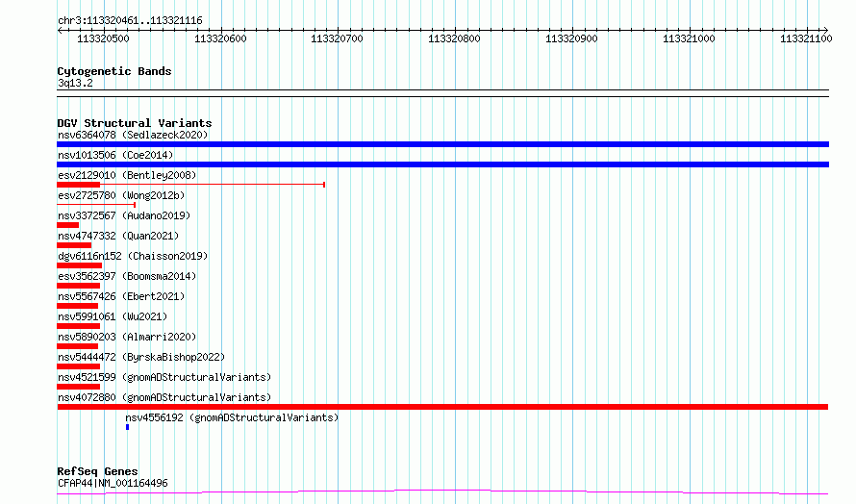856x504 pixels.
Task: Click the DGV Structural Variants track title
Action: click(135, 123)
